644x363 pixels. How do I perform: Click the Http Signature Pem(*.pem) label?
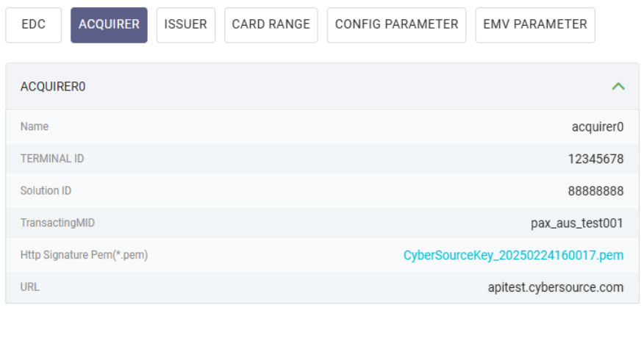[85, 255]
